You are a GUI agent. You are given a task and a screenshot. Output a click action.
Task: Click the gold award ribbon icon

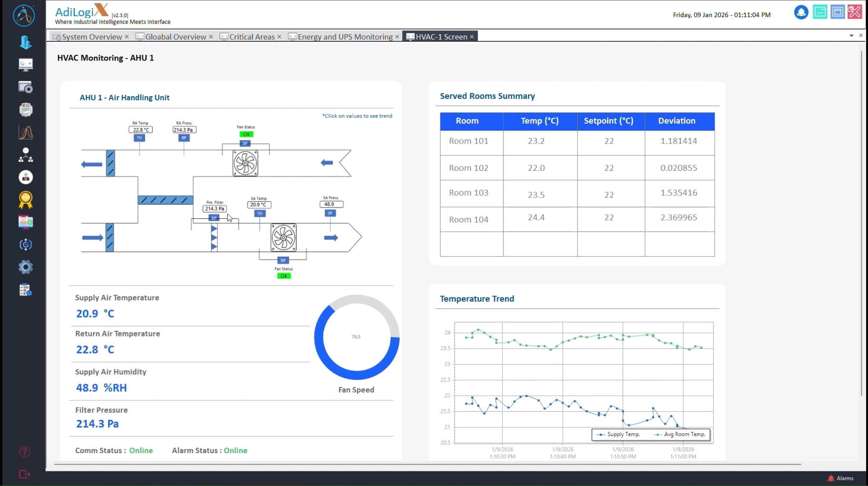[25, 200]
